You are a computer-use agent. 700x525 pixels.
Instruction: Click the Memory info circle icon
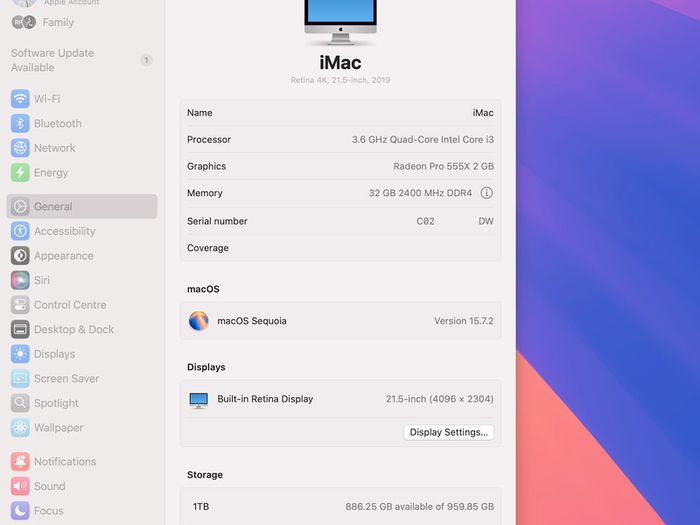(486, 193)
